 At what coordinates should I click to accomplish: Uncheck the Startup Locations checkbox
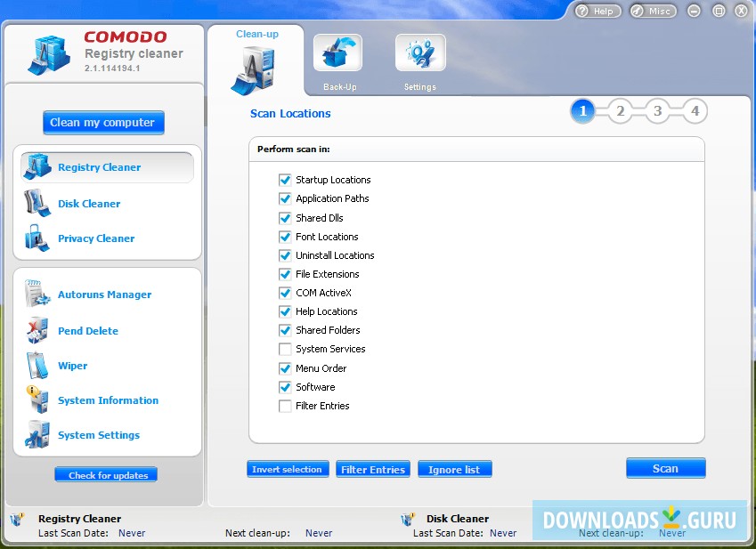point(285,180)
